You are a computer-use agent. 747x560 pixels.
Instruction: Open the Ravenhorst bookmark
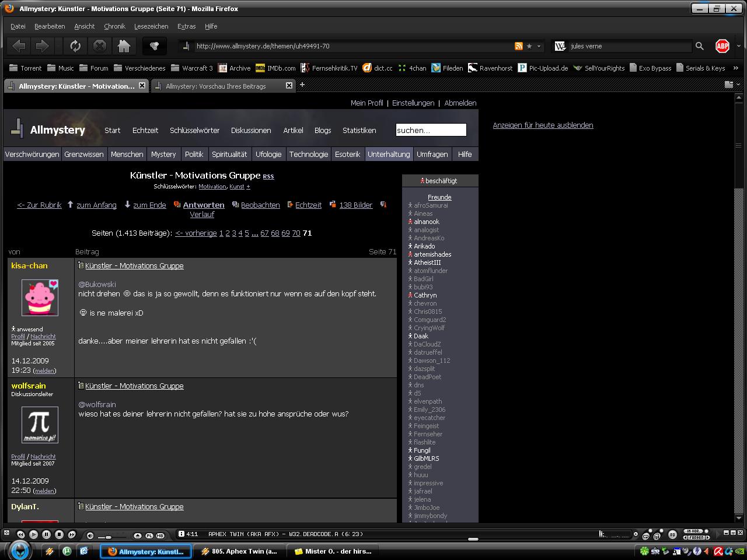point(490,68)
